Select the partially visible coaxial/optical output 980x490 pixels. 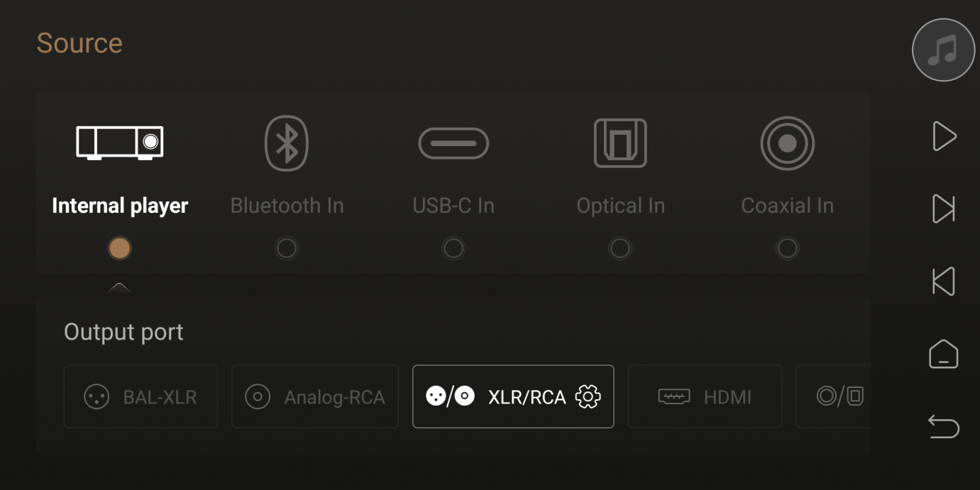point(834,396)
